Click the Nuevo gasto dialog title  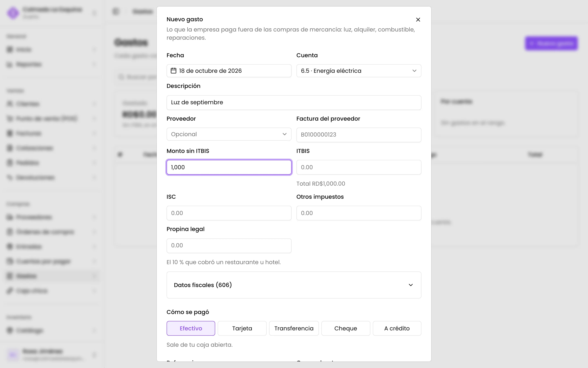point(185,19)
